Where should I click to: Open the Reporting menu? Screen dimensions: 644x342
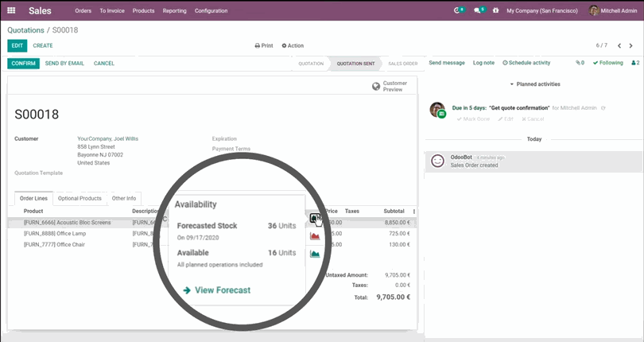click(175, 10)
